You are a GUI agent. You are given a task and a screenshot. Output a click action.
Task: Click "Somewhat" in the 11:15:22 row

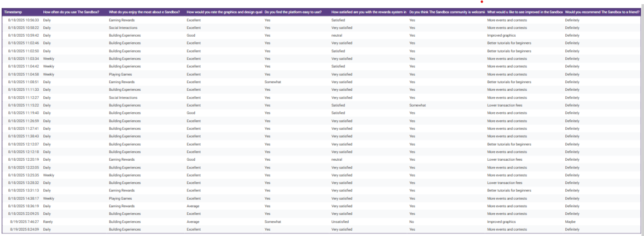[x=417, y=105]
